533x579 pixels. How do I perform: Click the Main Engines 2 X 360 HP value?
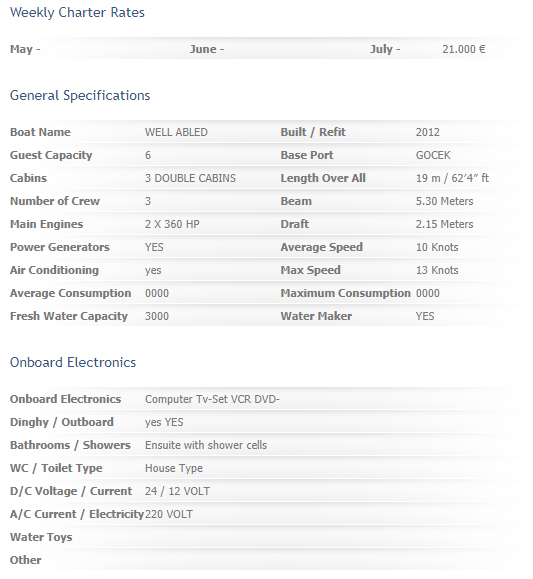[172, 224]
